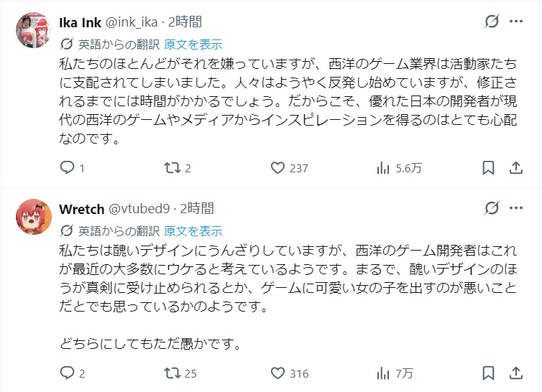542x392 pixels.
Task: Retweet Wretch's post
Action: (x=172, y=373)
